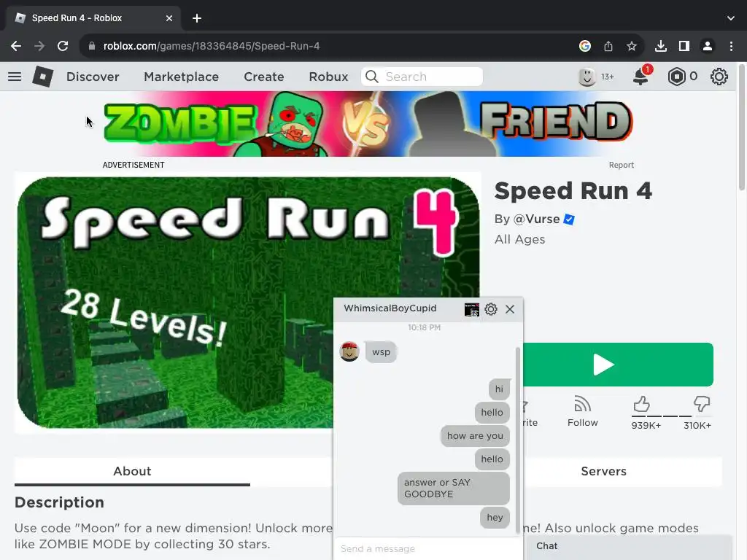This screenshot has width=747, height=560.
Task: Follow the Speed Run 4 game
Action: (582, 412)
